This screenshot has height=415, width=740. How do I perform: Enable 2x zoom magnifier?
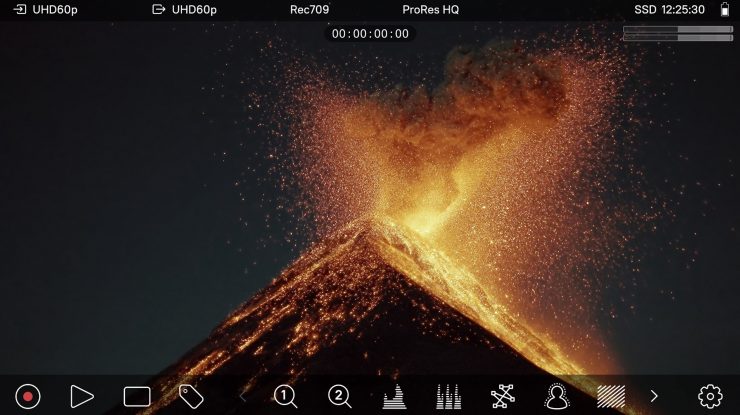340,396
